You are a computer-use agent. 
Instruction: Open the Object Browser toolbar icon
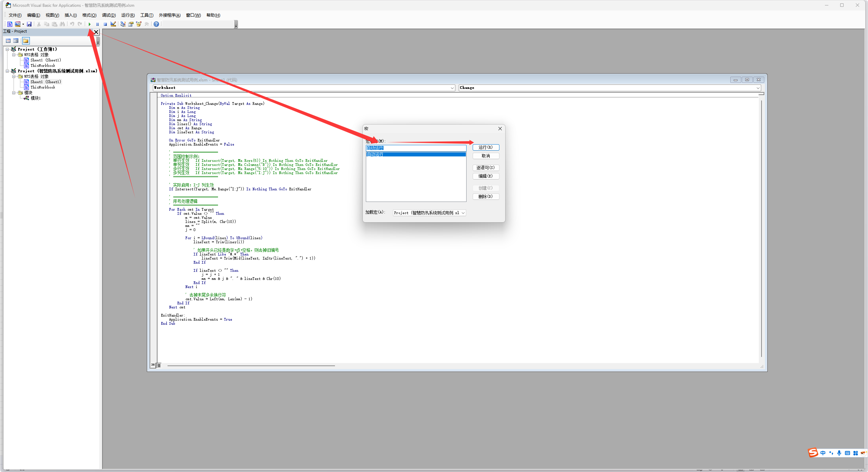coord(139,24)
